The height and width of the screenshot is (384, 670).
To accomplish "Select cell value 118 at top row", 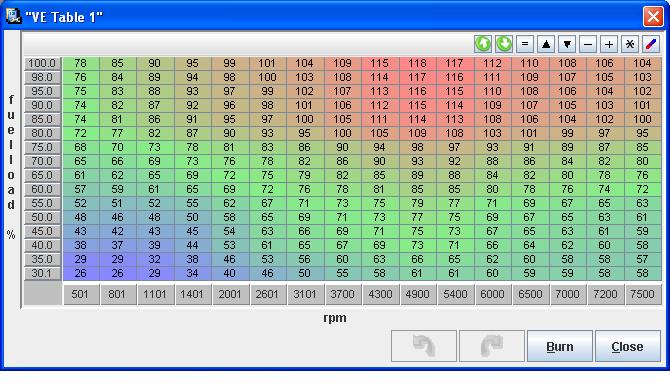I will (x=417, y=63).
